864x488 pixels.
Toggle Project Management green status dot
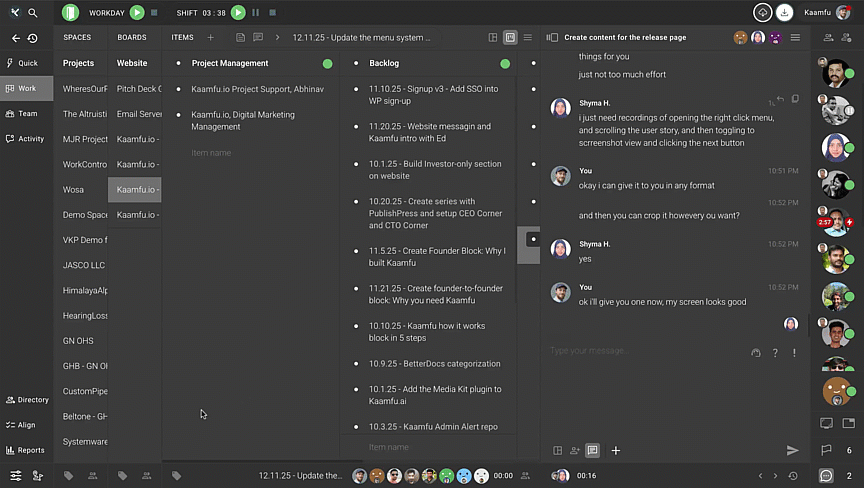[327, 63]
